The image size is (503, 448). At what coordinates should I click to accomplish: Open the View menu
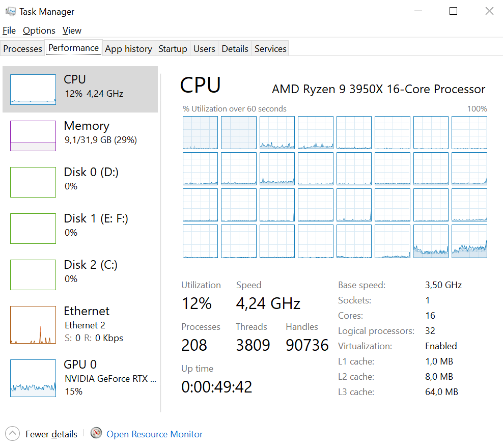[72, 31]
